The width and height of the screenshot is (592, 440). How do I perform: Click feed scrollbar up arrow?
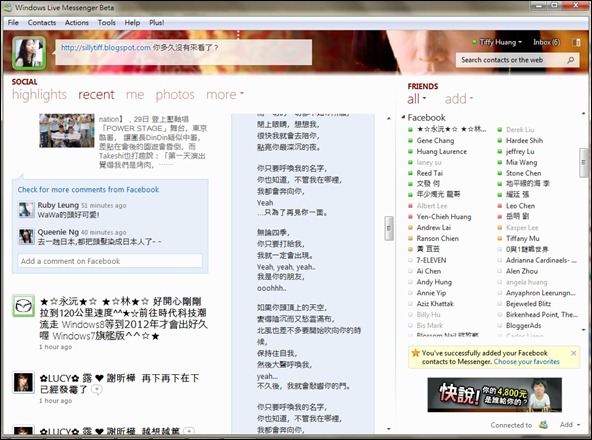389,119
